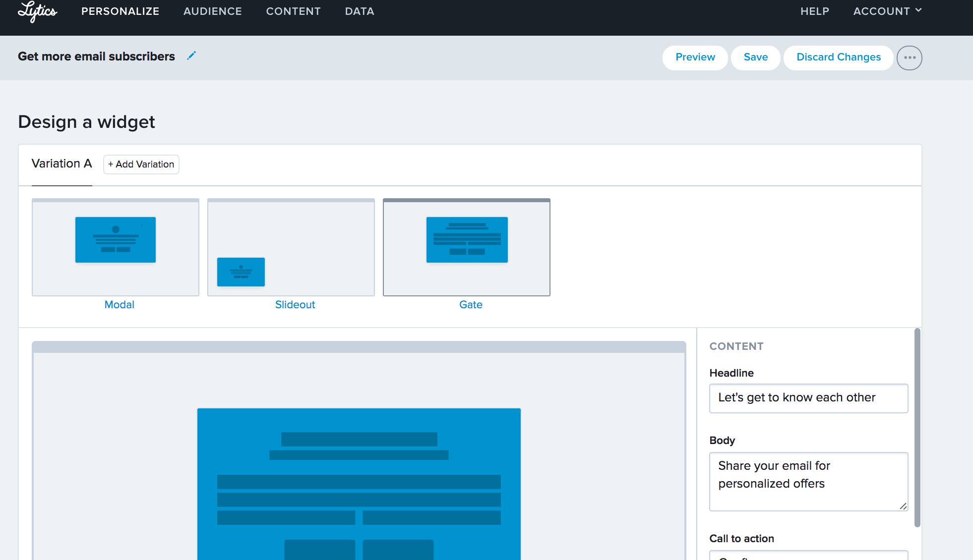Focus the Headline input field

pos(808,398)
